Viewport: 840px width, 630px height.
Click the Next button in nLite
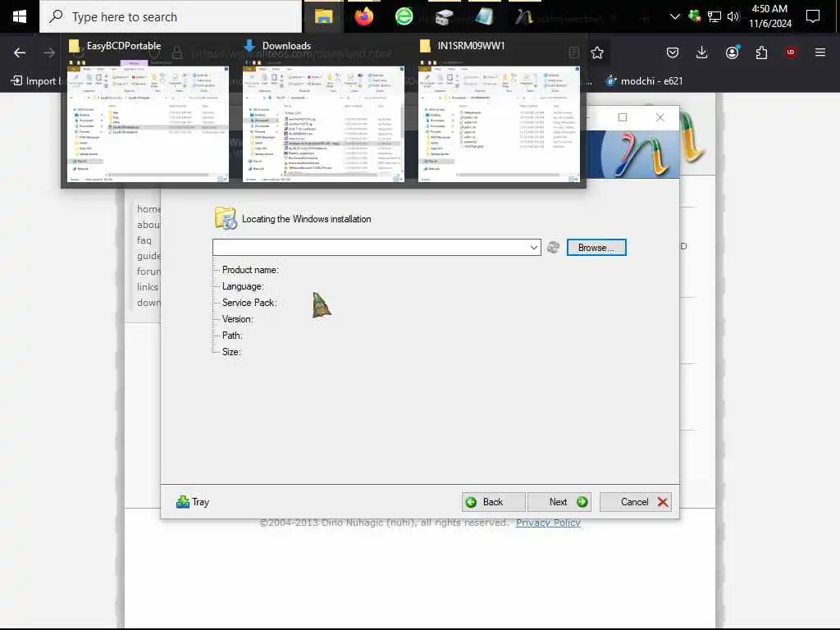(559, 502)
